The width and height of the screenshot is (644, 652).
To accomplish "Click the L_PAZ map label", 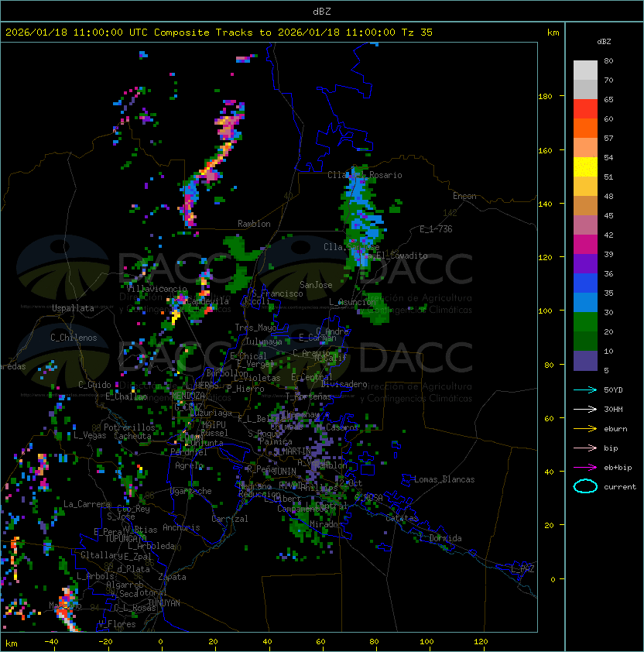I will pos(522,569).
